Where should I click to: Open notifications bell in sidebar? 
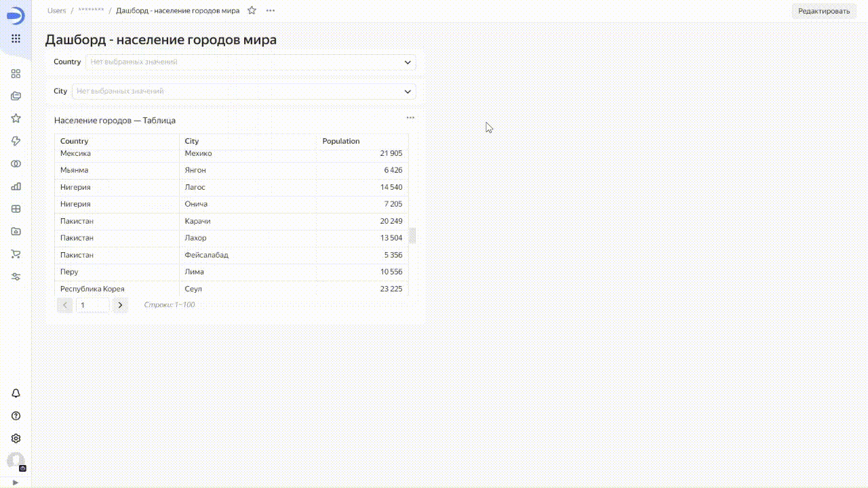coord(16,394)
